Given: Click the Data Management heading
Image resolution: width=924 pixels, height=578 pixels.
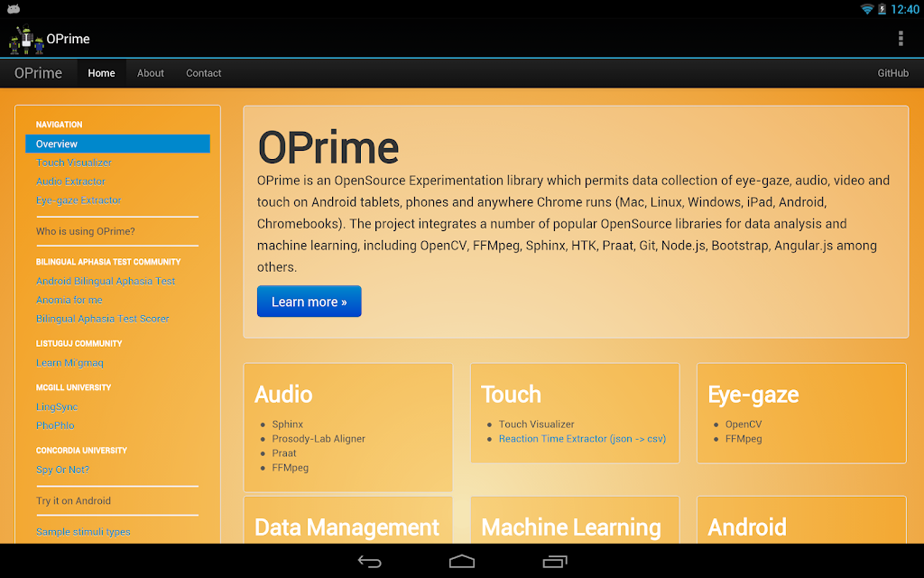Looking at the screenshot, I should coord(346,527).
